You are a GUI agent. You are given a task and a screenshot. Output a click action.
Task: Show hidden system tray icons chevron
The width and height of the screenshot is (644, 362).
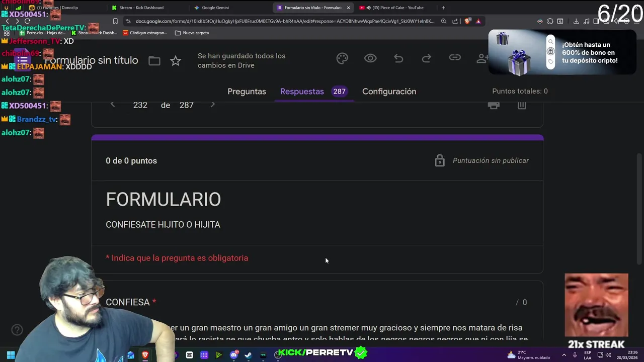[x=563, y=355]
